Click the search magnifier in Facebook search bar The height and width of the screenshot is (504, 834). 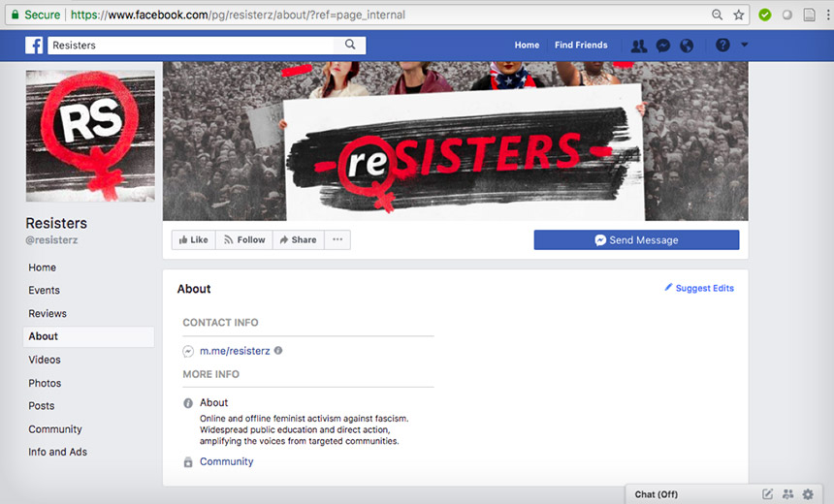click(350, 45)
